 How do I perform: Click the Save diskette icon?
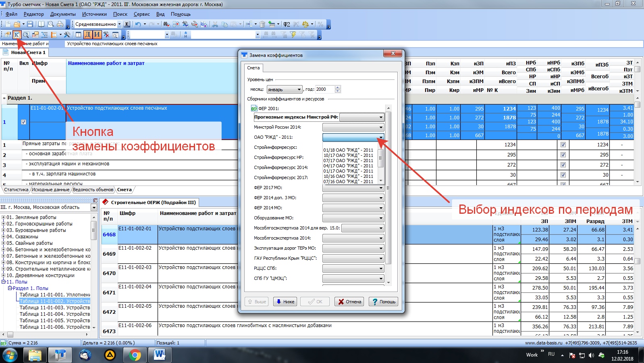[30, 24]
